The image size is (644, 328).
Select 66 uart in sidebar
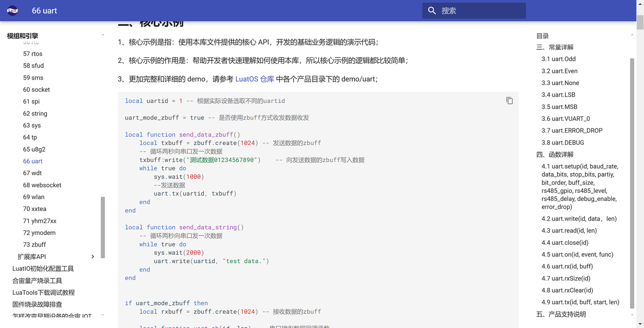[33, 161]
